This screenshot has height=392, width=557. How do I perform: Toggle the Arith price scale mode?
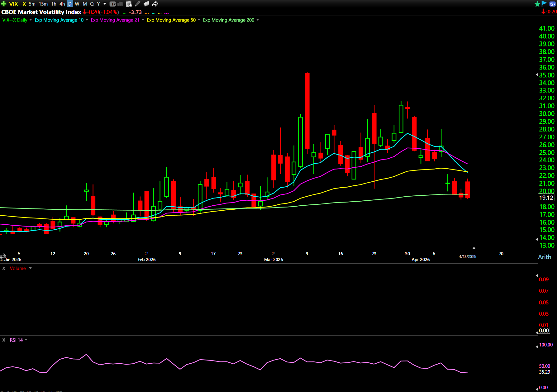point(545,257)
